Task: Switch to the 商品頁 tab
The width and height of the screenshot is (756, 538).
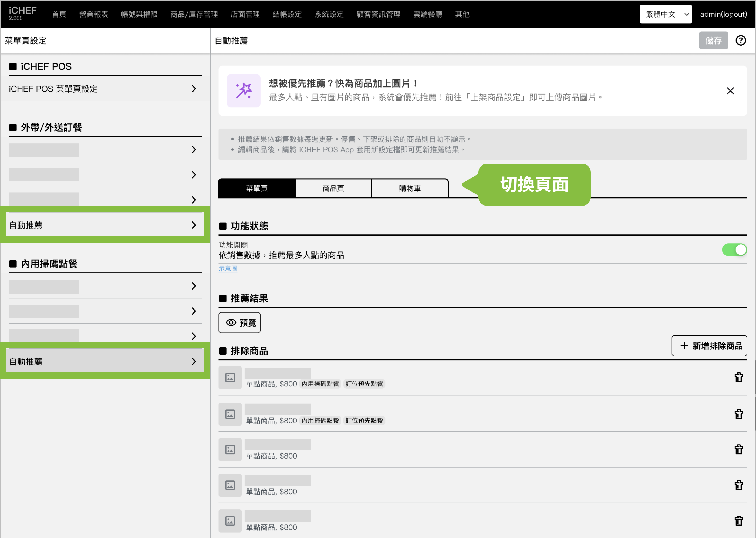Action: pos(333,189)
